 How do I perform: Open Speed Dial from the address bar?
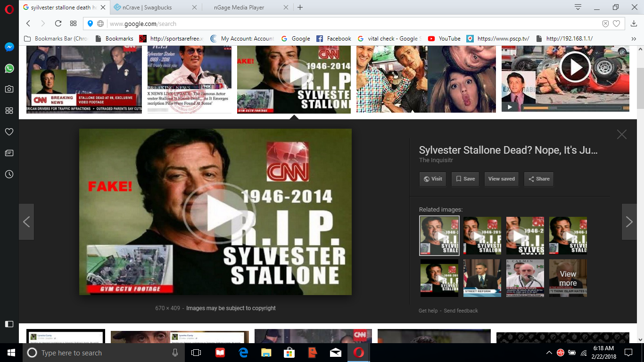pos(73,24)
